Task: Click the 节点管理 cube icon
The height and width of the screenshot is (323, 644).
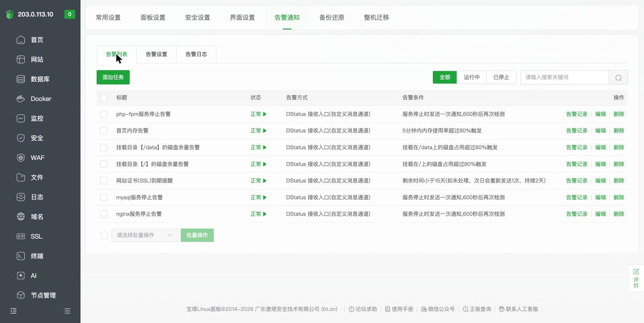Action: pos(21,295)
